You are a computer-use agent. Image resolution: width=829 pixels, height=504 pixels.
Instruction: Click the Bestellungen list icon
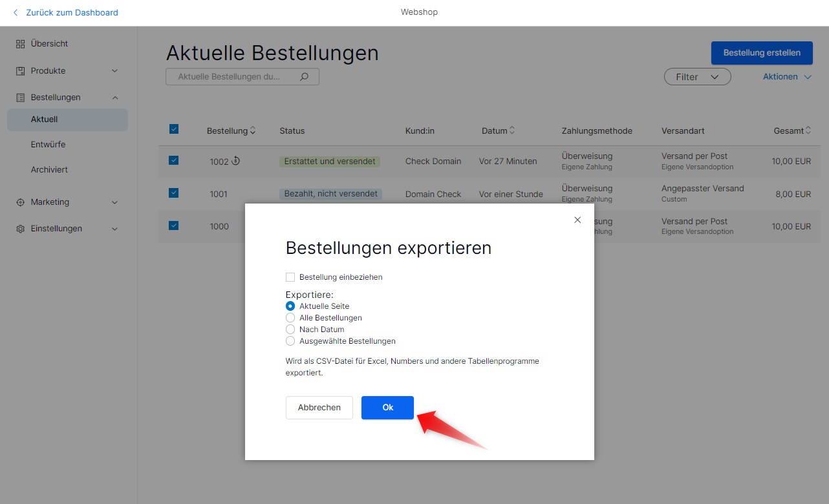[x=20, y=98]
